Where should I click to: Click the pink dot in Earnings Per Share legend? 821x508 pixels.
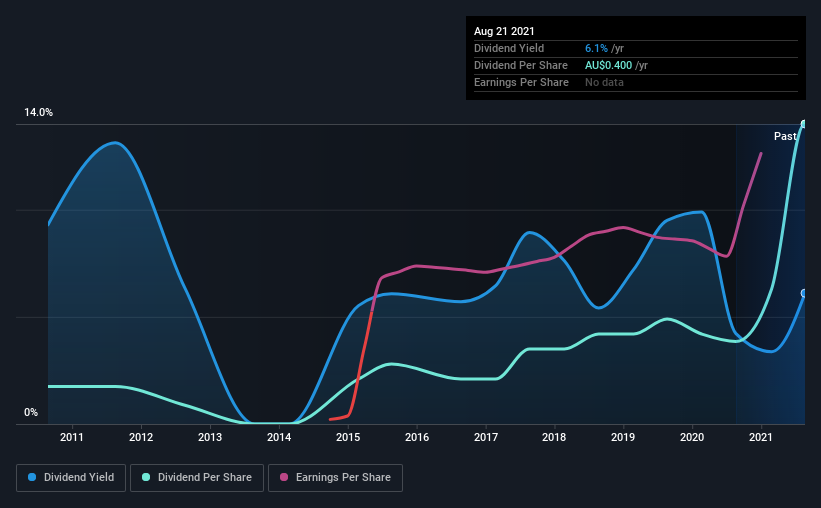coord(284,477)
